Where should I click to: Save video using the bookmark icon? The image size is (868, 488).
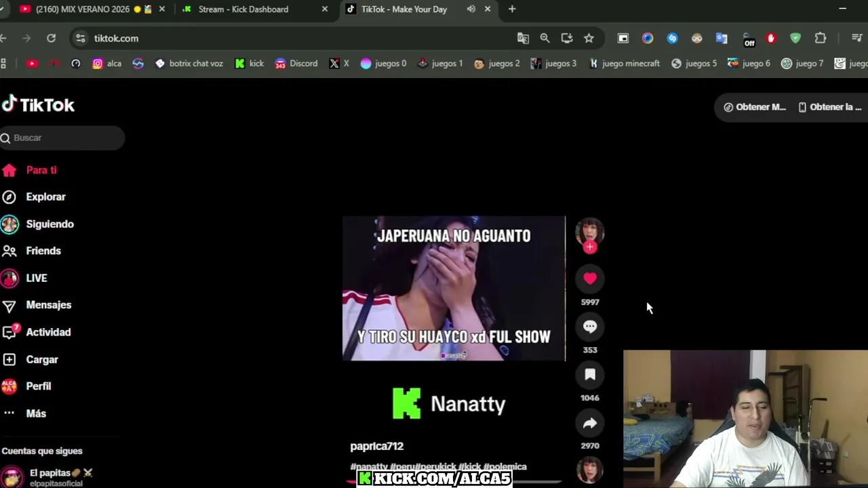coord(590,375)
